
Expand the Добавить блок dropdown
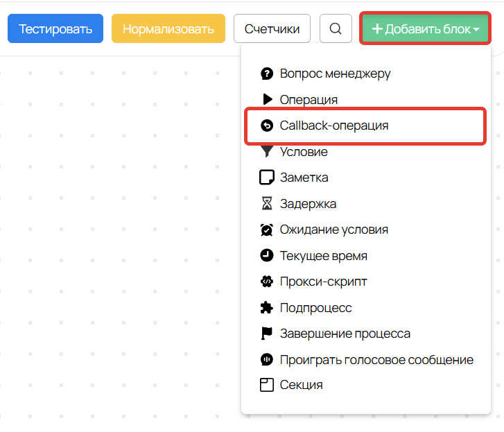tap(425, 28)
